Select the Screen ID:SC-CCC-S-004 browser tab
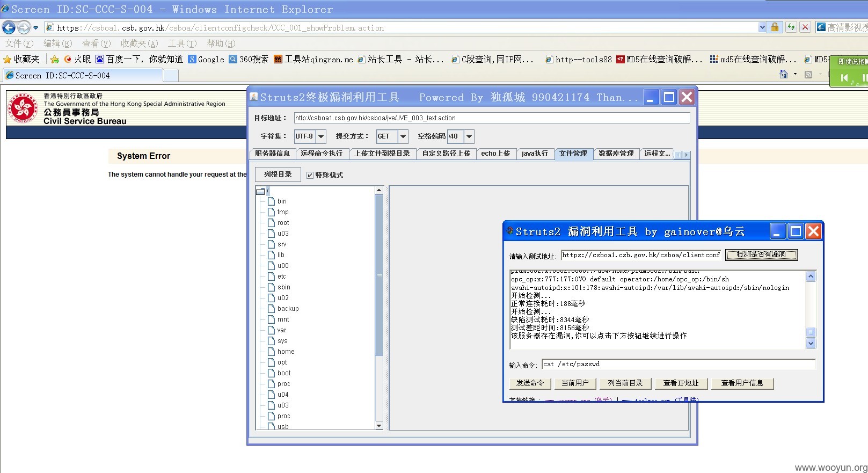Screen dimensions: 868x473 coord(82,76)
